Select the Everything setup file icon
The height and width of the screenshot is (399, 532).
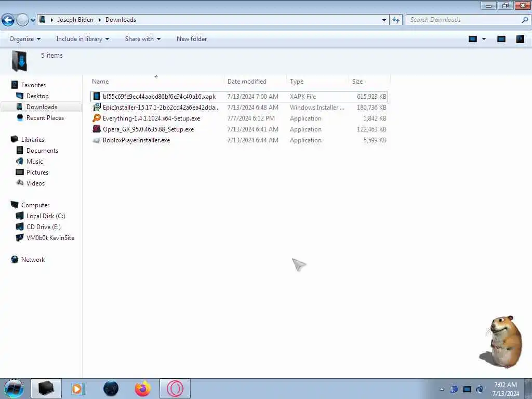tap(97, 118)
